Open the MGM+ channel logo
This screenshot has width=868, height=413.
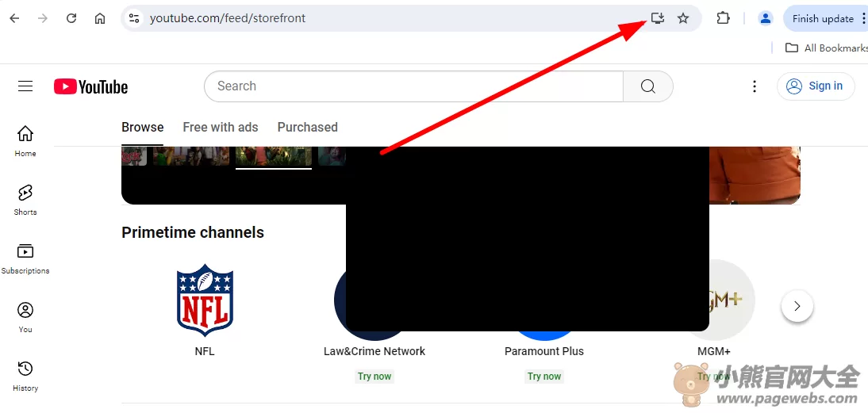pos(733,300)
